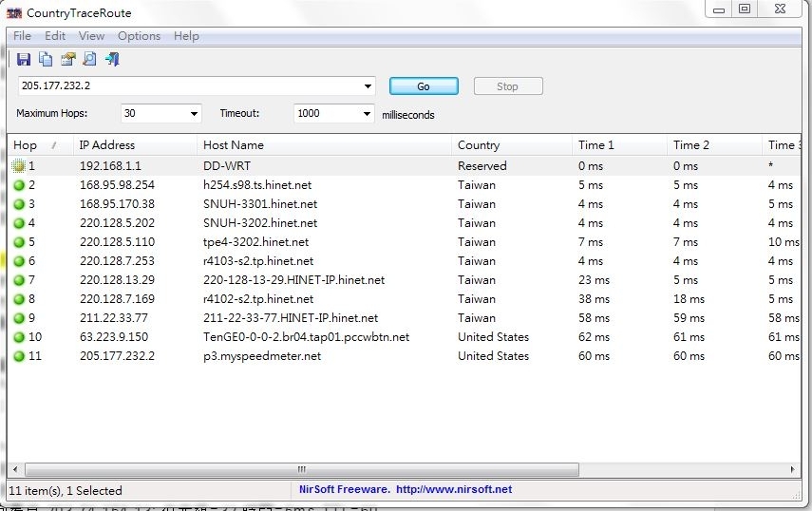Screen dimensions: 812x511
Task: Click the Exit toolbar icon
Action: coord(112,60)
